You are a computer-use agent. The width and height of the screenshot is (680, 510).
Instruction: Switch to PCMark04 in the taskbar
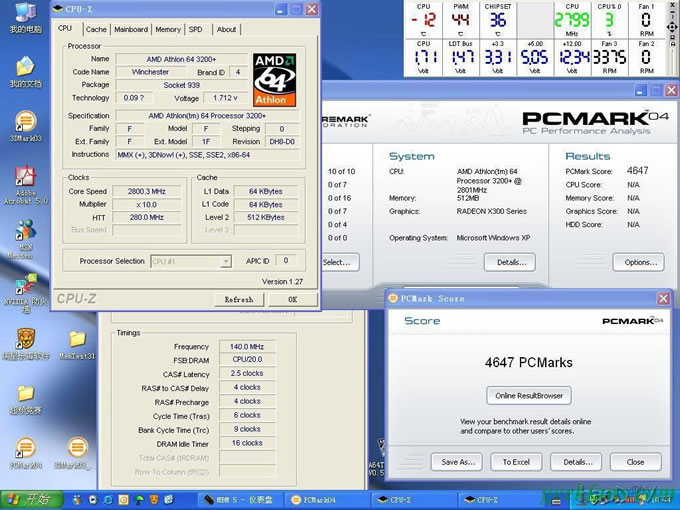[328, 499]
